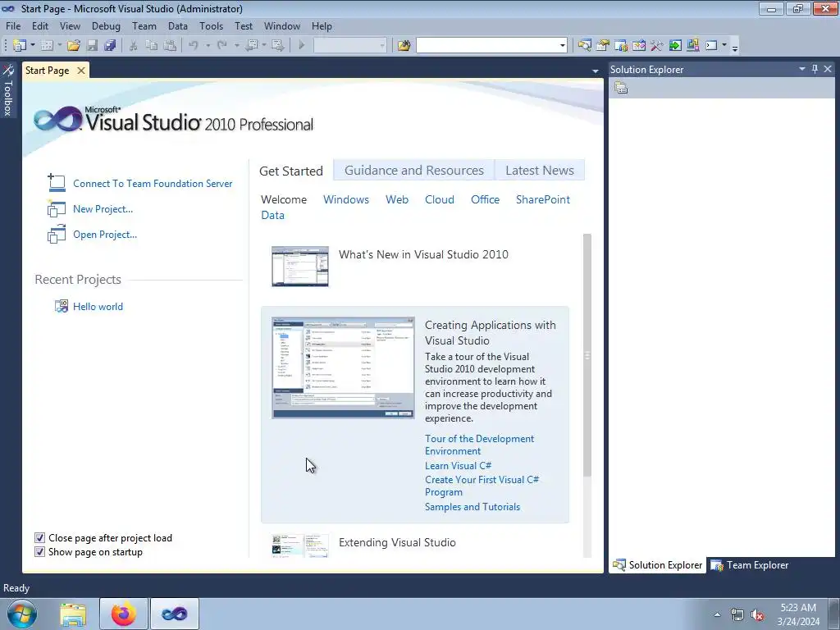This screenshot has width=840, height=630.
Task: Click the Extending Visual Studio heading
Action: click(x=397, y=542)
